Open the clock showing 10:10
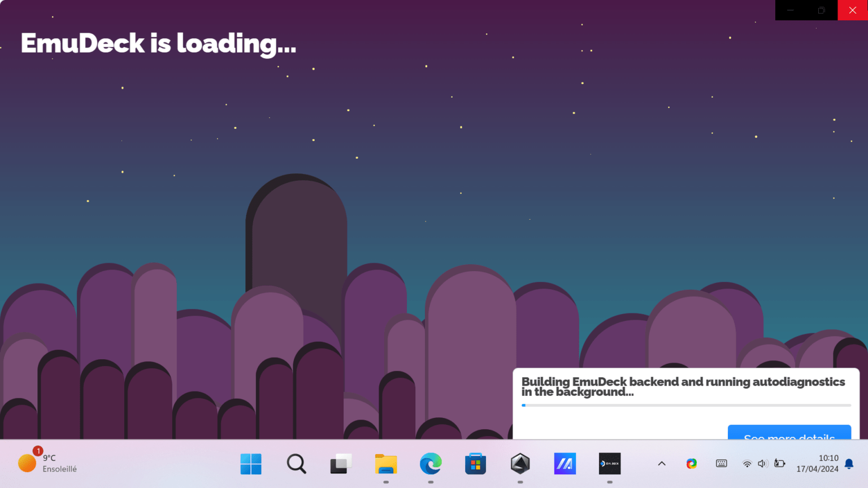The image size is (868, 488). (x=818, y=464)
